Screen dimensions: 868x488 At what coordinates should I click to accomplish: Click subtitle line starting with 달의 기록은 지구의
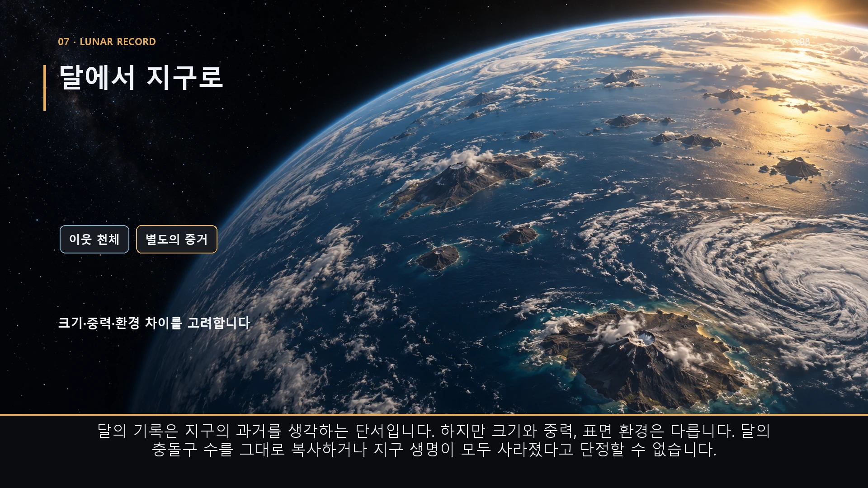[434, 431]
